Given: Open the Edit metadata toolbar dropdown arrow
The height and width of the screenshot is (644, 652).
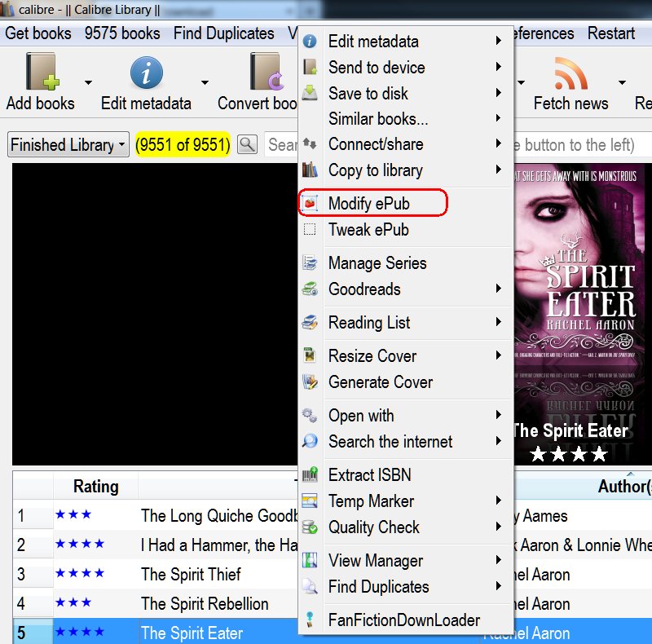Looking at the screenshot, I should (205, 82).
